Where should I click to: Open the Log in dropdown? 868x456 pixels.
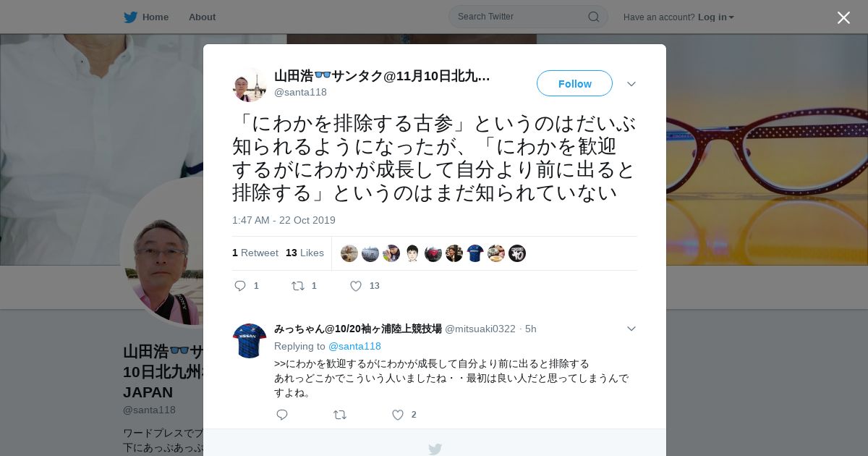coord(715,17)
